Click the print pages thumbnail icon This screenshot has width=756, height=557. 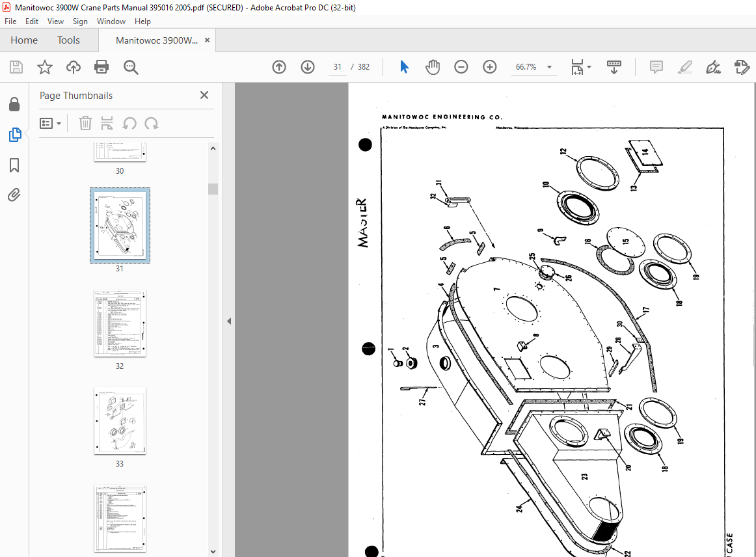click(x=107, y=124)
